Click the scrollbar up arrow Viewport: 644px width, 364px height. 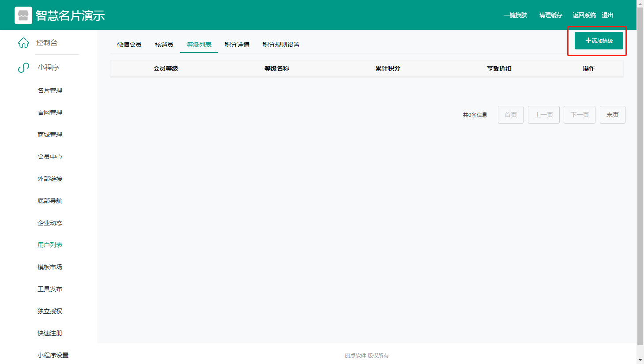point(640,4)
